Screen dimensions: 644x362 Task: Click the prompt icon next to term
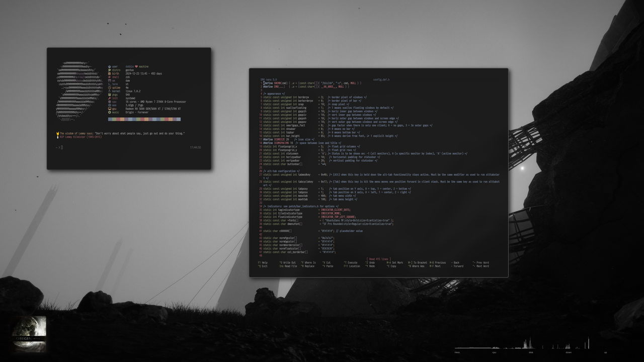109,84
